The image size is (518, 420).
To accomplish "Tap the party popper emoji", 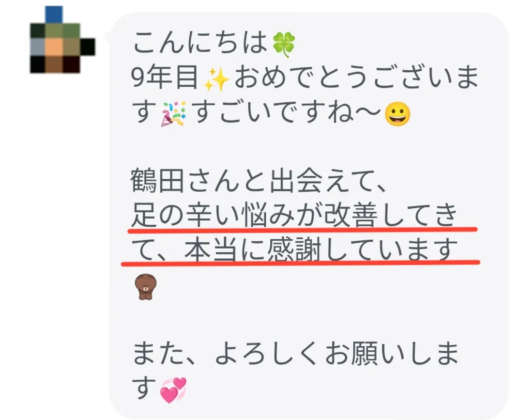I will point(173,114).
